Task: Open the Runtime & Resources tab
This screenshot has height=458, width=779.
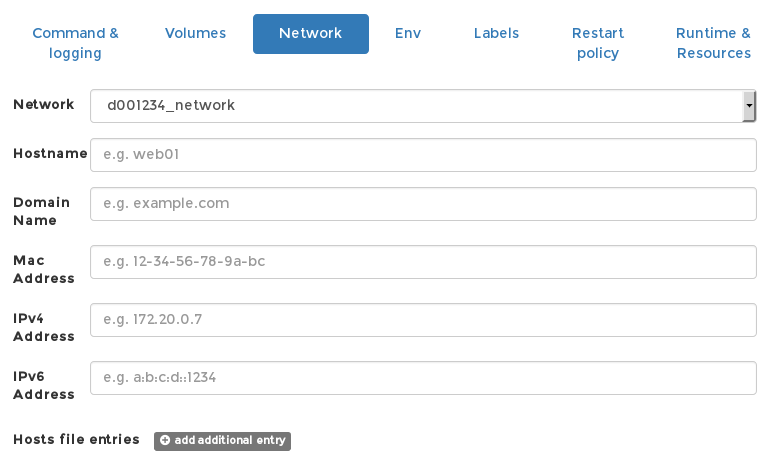Action: coord(713,43)
